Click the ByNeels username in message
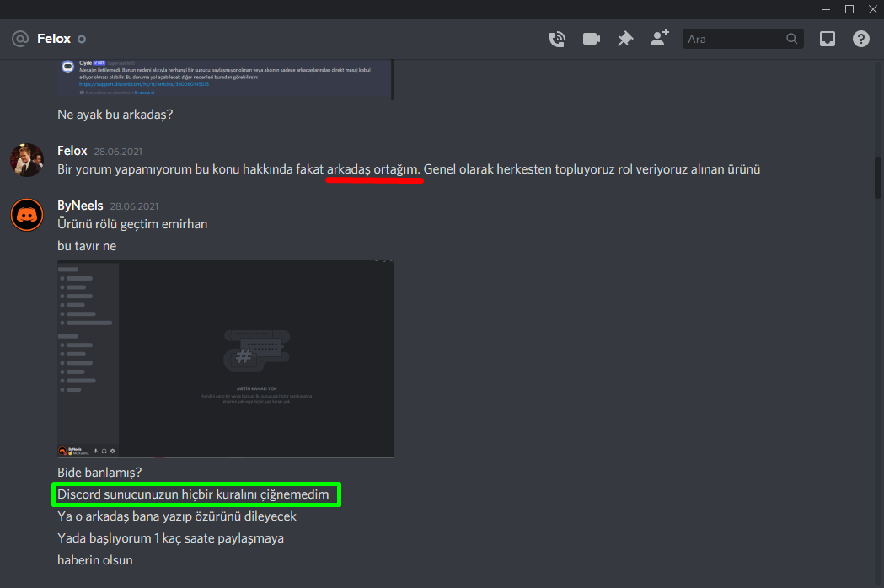This screenshot has height=588, width=884. pos(80,206)
